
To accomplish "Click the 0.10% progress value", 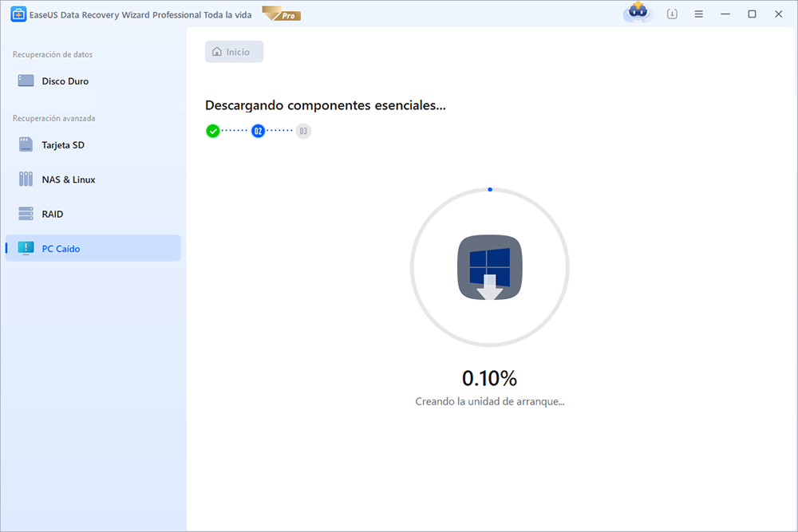I will pyautogui.click(x=490, y=378).
